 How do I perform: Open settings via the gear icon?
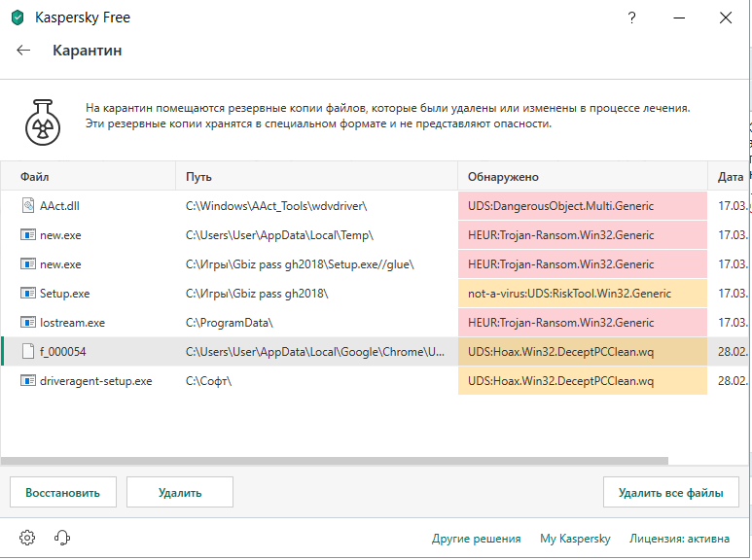tap(27, 538)
